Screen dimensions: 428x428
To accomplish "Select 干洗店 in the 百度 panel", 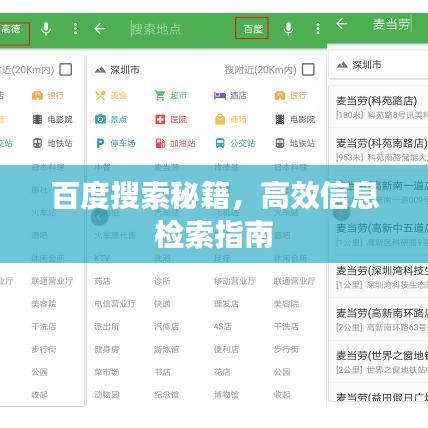I will [x=286, y=327].
